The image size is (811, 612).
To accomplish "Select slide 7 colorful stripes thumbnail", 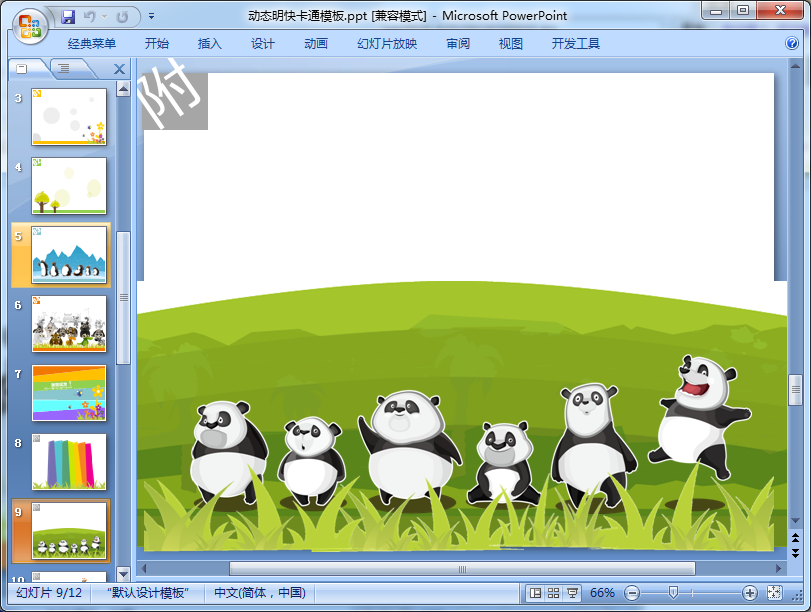I will (69, 393).
